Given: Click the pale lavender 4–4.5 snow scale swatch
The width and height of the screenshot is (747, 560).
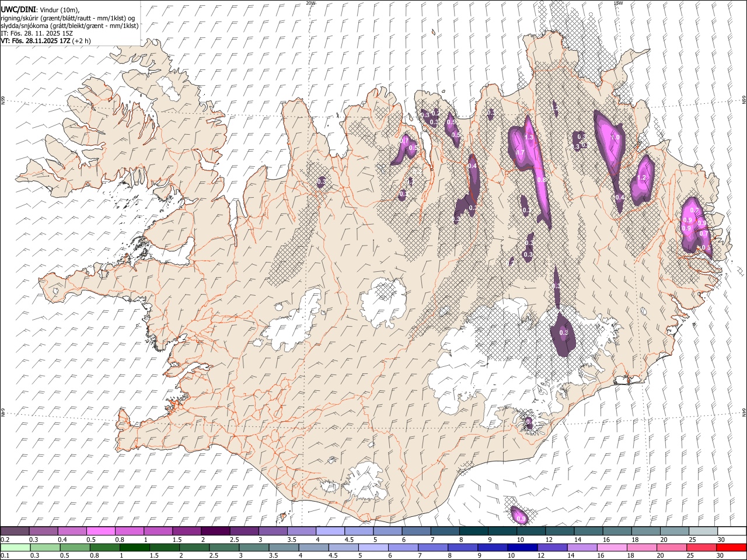Looking at the screenshot, I should 330,531.
